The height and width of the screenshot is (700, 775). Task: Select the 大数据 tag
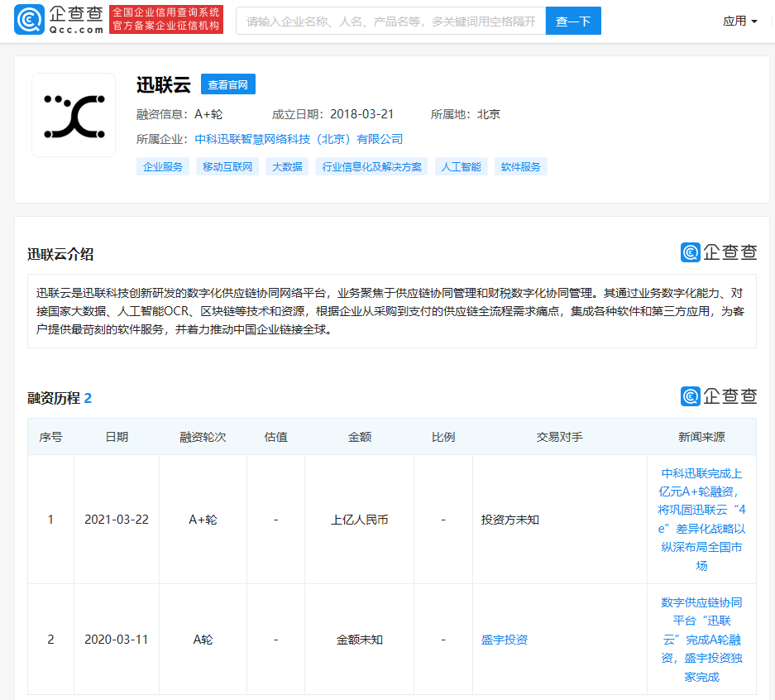(287, 167)
